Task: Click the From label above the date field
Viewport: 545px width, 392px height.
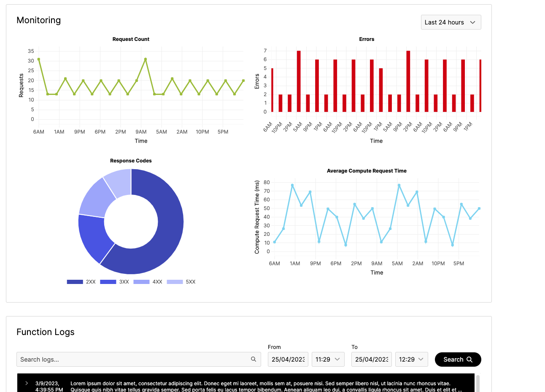Action: coord(274,347)
